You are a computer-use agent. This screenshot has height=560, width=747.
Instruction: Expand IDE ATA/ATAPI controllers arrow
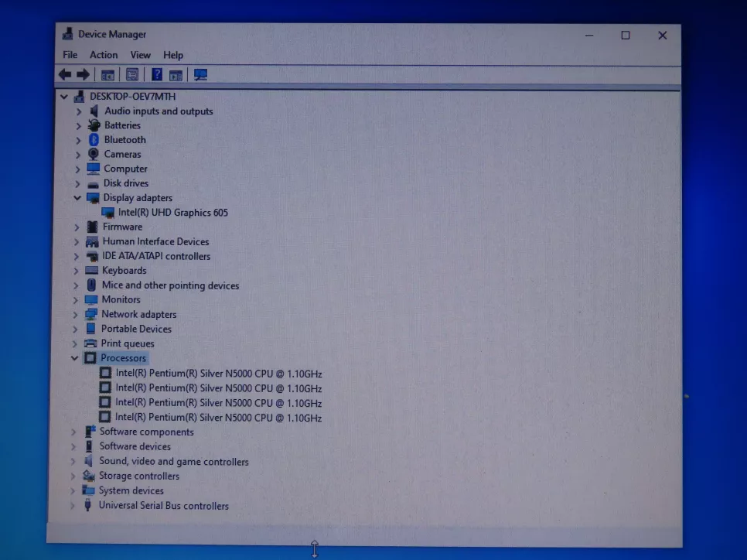(77, 256)
